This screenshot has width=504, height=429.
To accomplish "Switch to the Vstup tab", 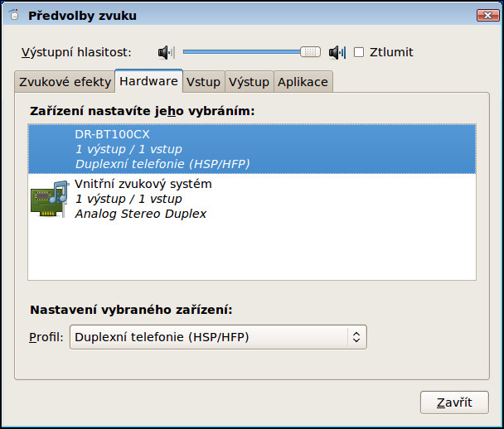I will pos(203,82).
